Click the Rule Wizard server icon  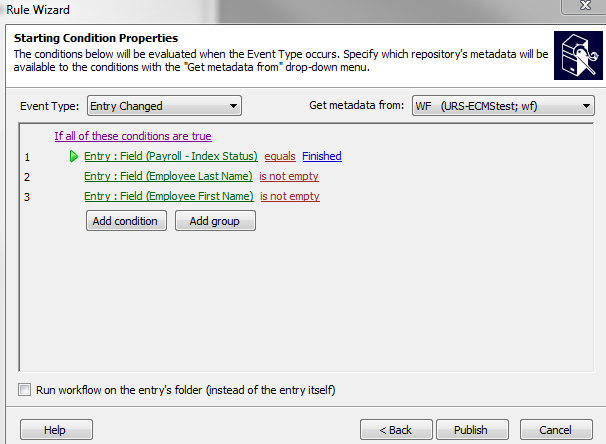click(578, 55)
